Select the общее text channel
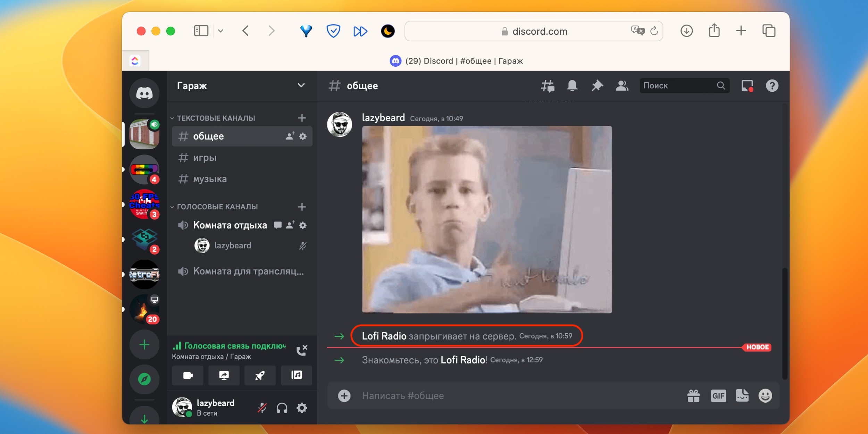The image size is (868, 434). pos(242,136)
